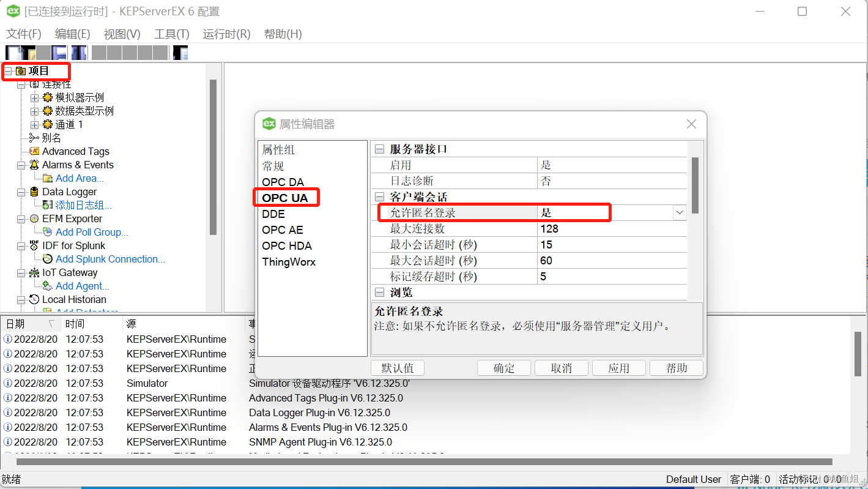Click the Add Agent cloud-plus icon
Screen dimensions: 868x489
(x=48, y=286)
